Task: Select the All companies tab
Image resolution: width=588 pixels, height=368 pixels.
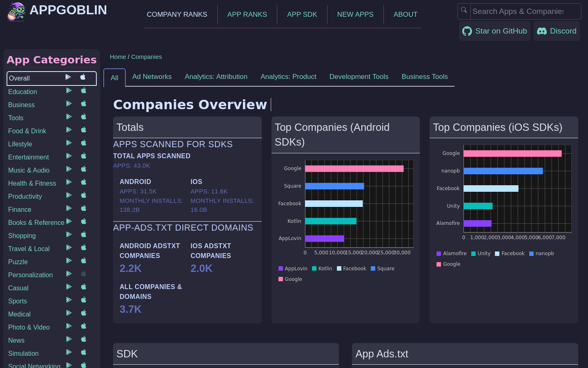Action: (114, 78)
